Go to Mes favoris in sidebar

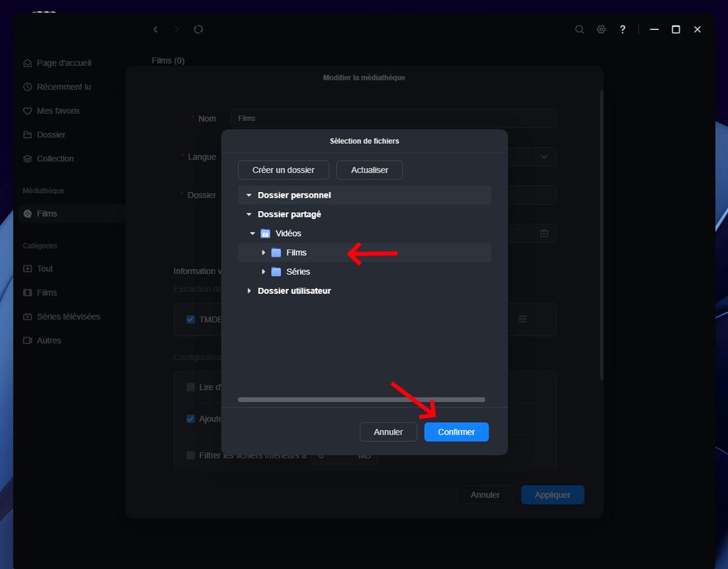point(58,111)
